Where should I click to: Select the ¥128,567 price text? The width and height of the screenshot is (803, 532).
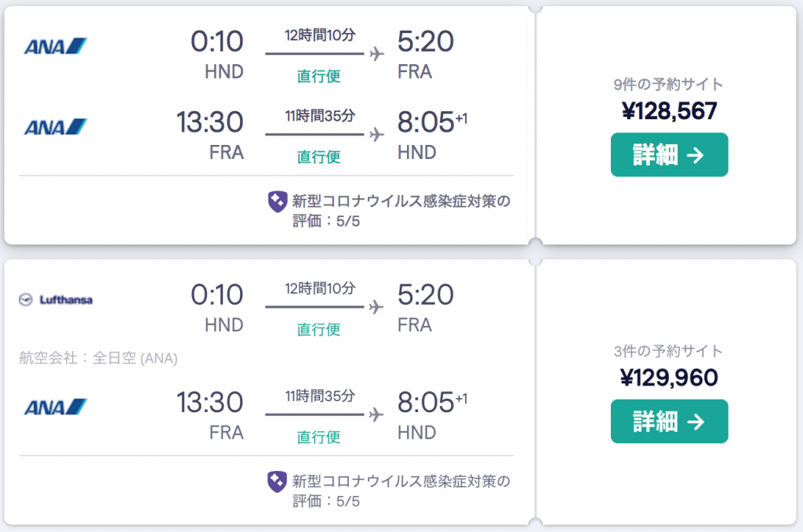[669, 111]
